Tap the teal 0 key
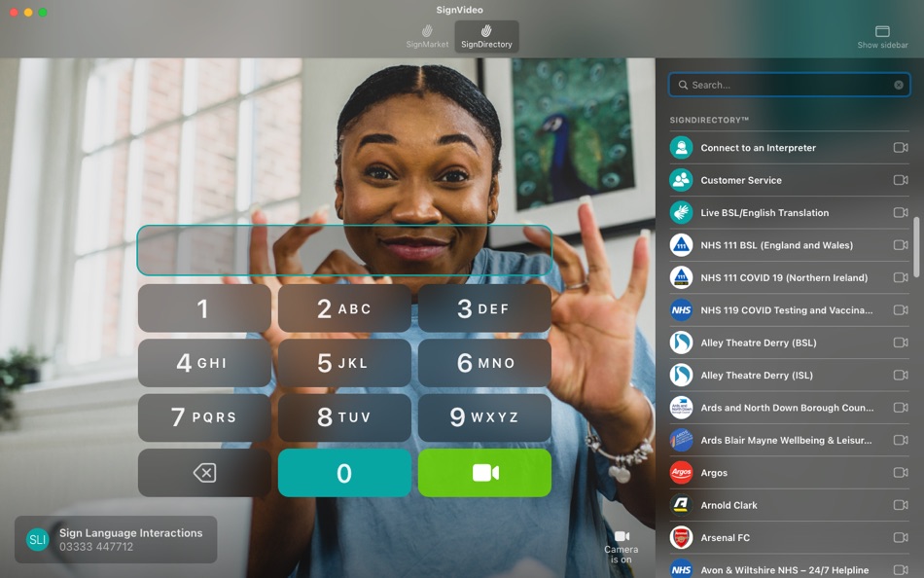This screenshot has height=578, width=924. point(344,473)
